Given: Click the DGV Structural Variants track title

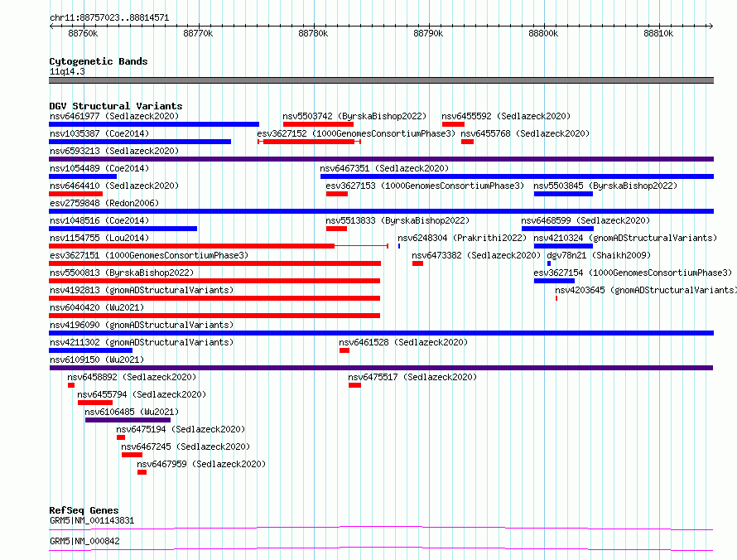Looking at the screenshot, I should coord(116,106).
